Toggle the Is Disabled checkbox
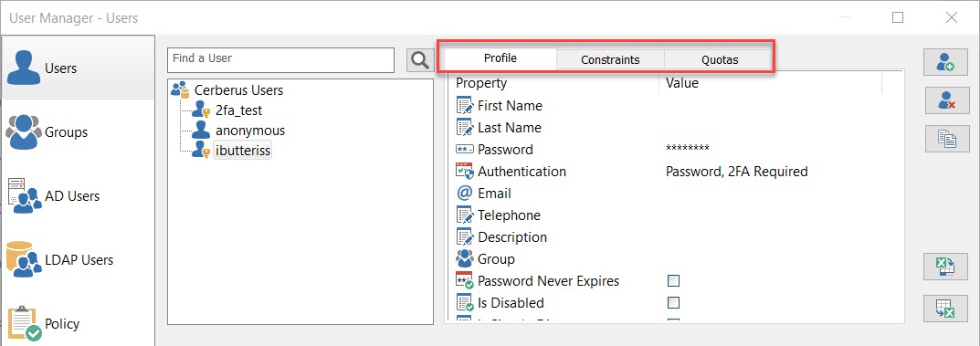Screen dimensions: 980x346 673,303
